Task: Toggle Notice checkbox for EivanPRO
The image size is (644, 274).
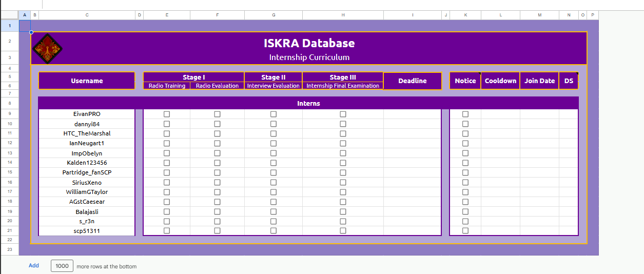Action: click(465, 114)
